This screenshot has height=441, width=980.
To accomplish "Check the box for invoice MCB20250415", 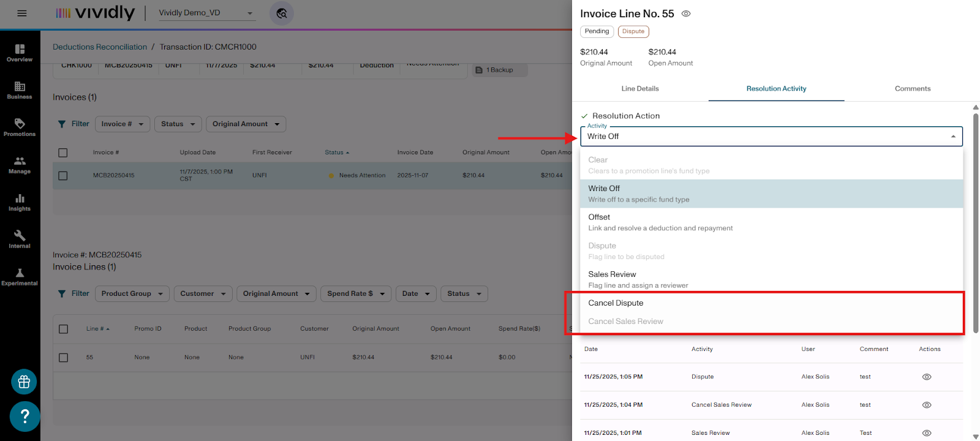I will [x=63, y=176].
